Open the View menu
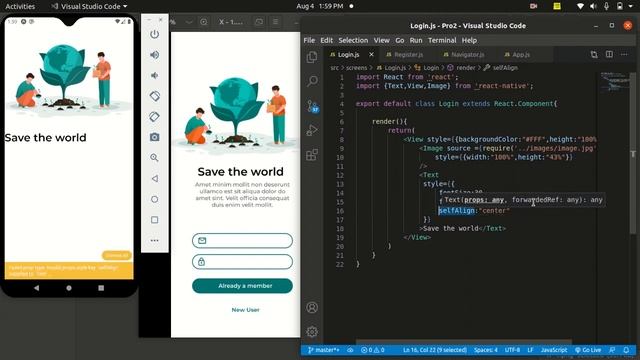This screenshot has height=360, width=640. (x=381, y=40)
